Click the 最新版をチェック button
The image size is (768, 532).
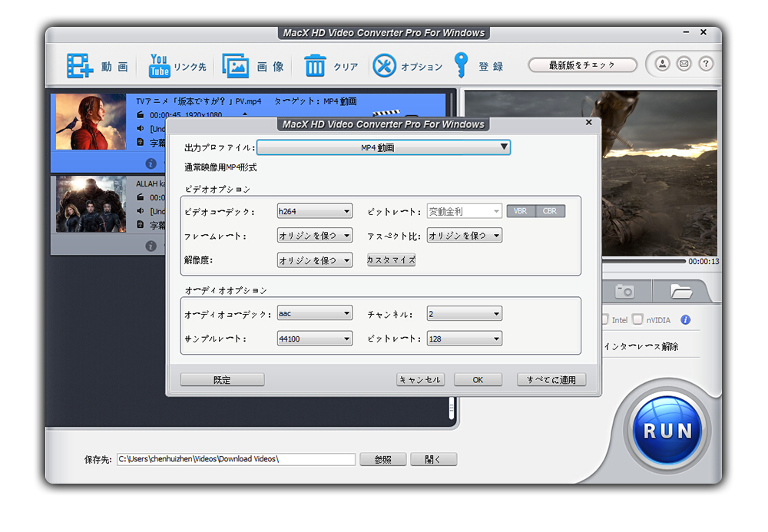click(x=582, y=65)
